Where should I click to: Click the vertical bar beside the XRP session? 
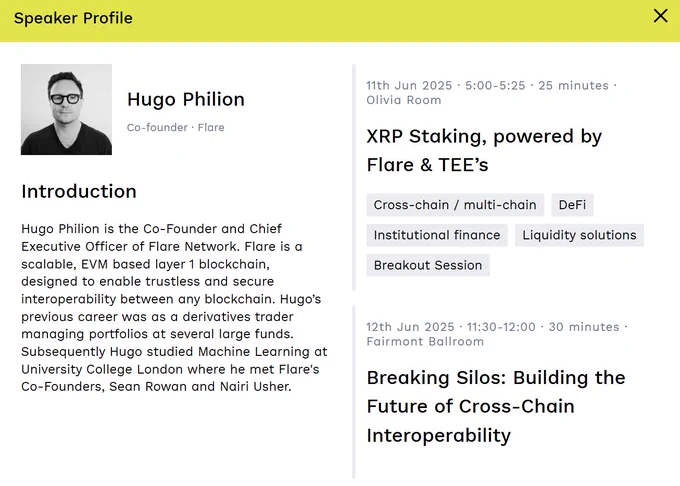(354, 177)
